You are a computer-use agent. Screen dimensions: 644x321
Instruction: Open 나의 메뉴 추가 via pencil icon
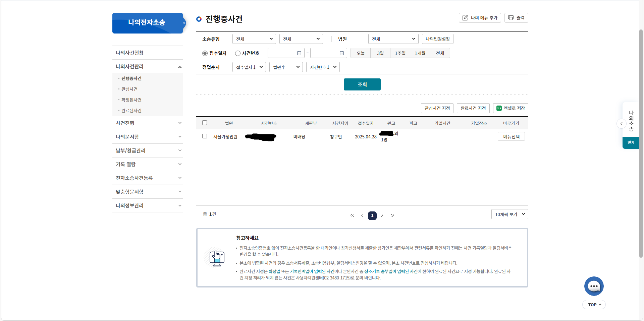click(466, 17)
